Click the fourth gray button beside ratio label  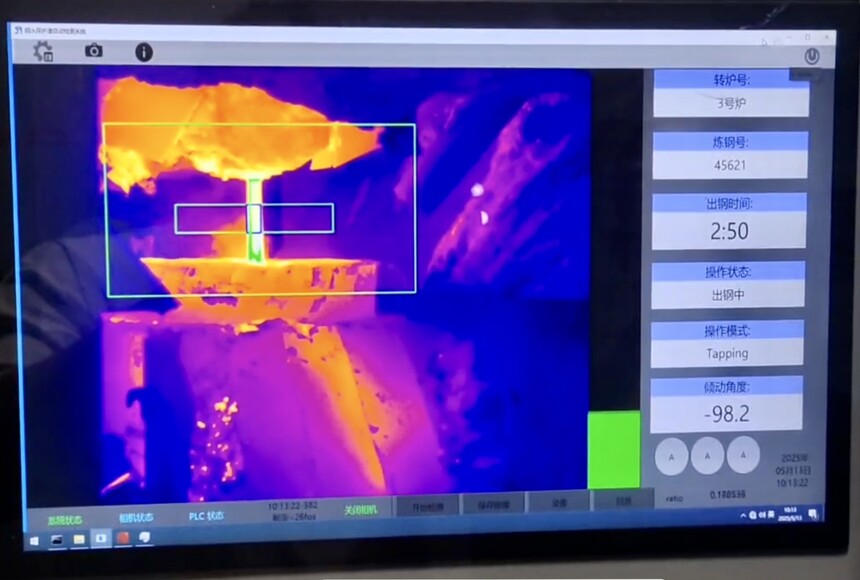click(x=624, y=500)
